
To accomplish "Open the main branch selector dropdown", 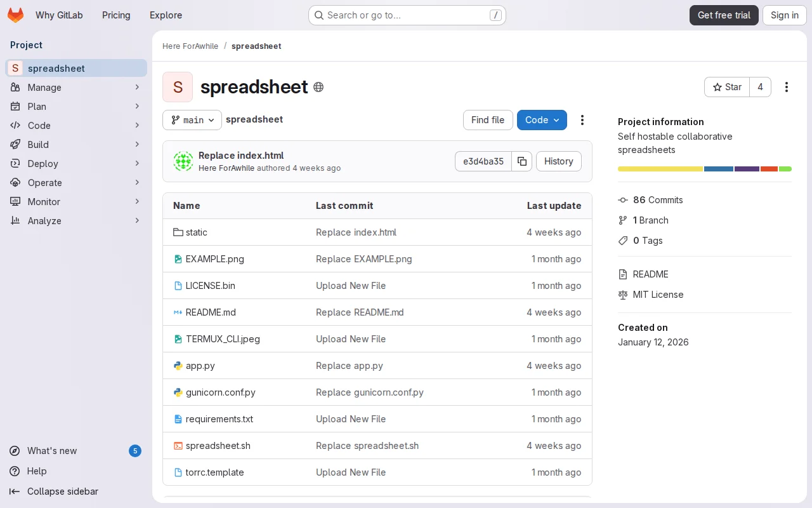I will [x=192, y=120].
